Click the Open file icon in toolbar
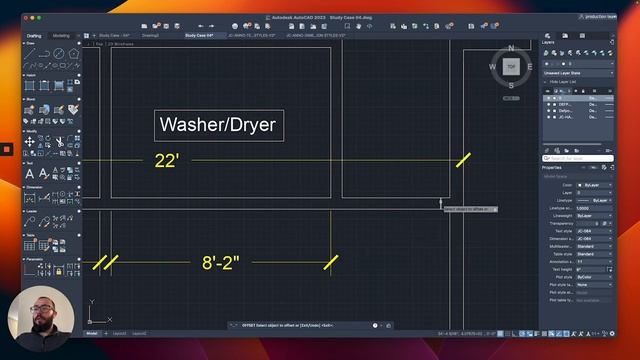 [156, 26]
